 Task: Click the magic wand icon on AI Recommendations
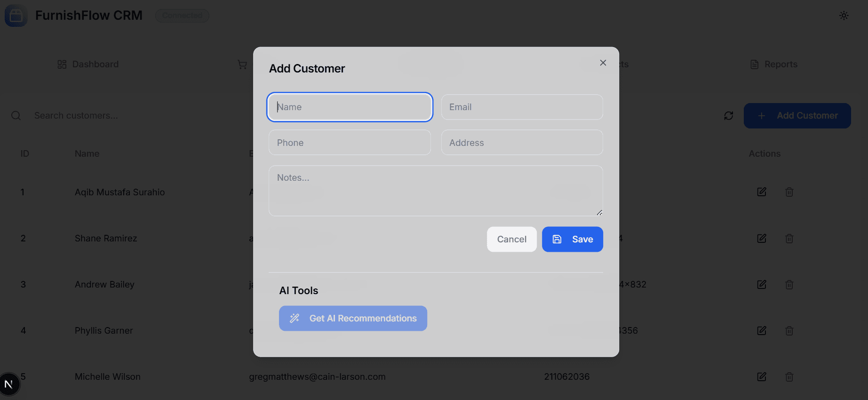(x=295, y=318)
